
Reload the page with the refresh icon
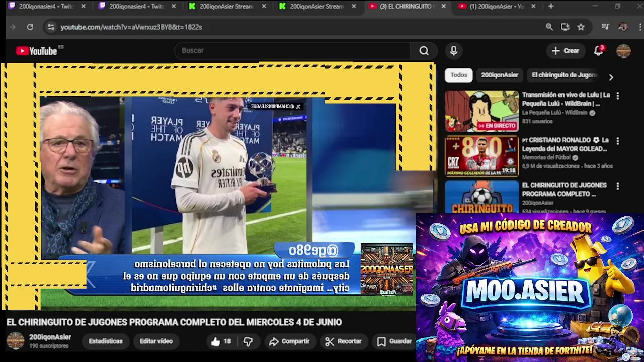point(30,27)
